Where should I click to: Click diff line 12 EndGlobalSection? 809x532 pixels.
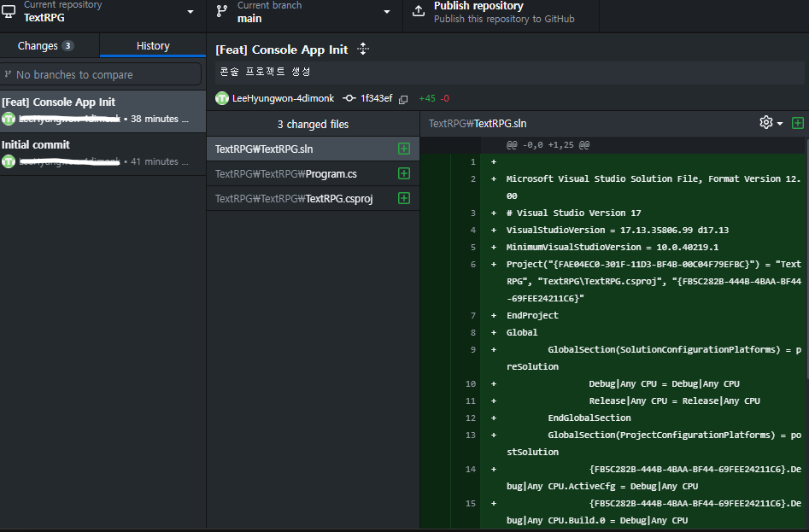tap(589, 418)
